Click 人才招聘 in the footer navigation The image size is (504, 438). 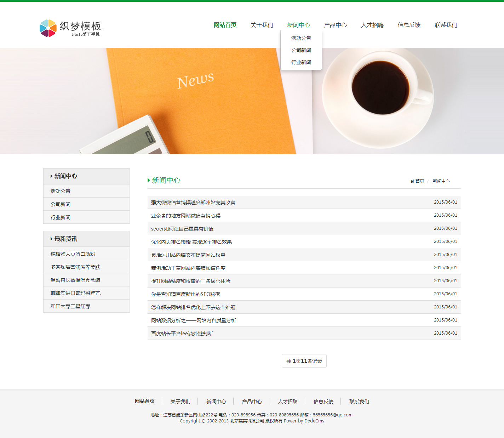coord(287,402)
